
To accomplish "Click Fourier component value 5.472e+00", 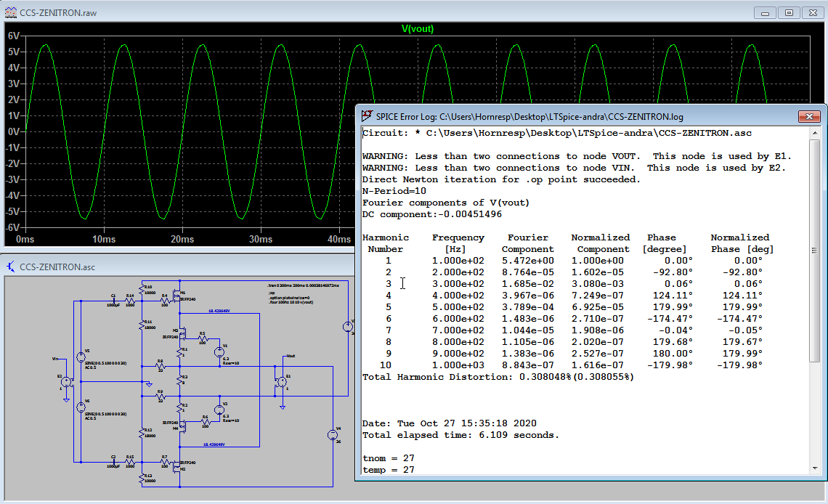I will (527, 261).
